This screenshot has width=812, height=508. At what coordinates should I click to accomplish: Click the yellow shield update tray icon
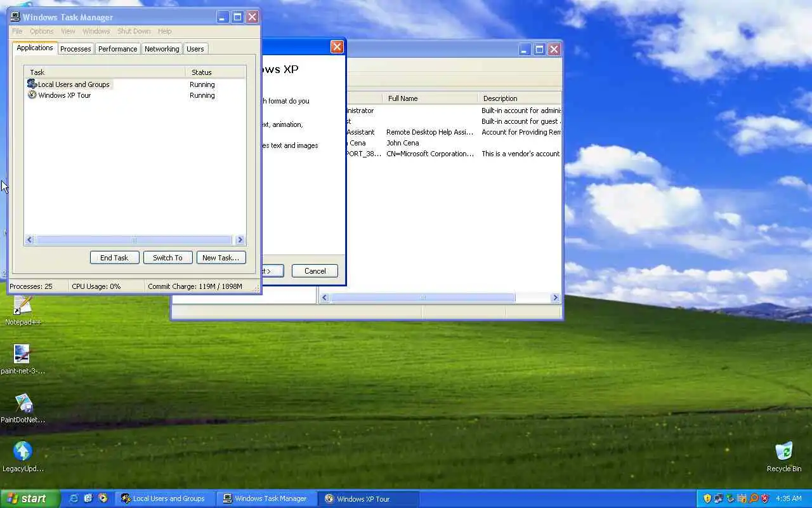pos(707,498)
